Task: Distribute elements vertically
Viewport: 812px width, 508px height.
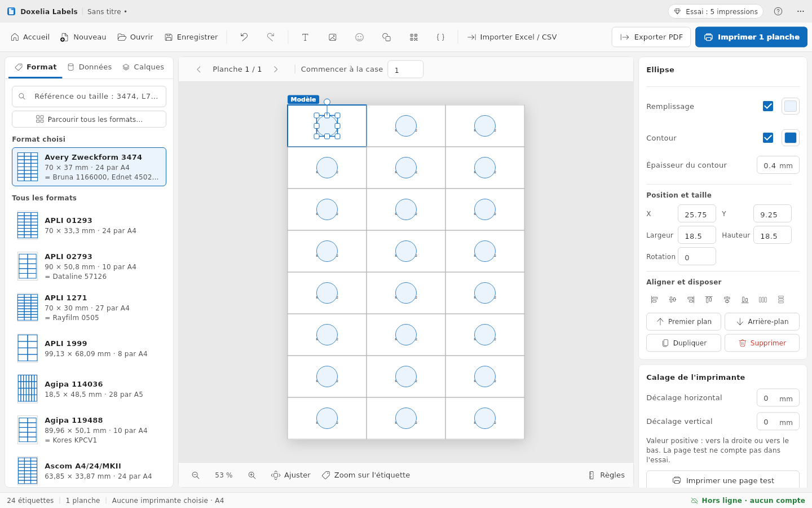Action: (x=781, y=300)
